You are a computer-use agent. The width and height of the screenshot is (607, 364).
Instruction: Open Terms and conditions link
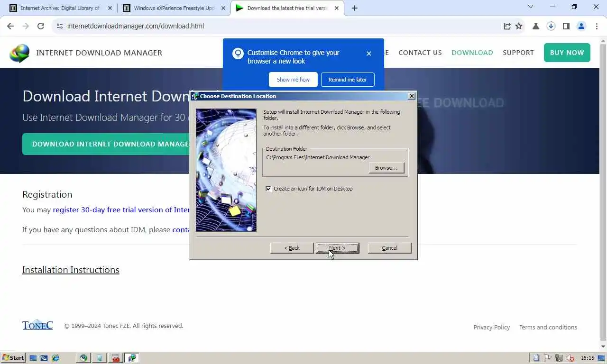(548, 328)
